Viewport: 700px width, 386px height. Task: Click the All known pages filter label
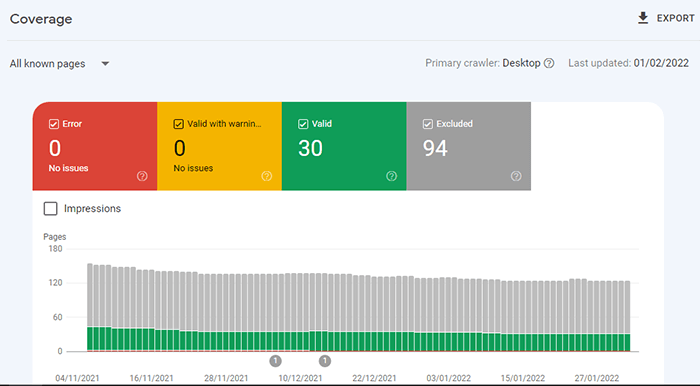click(x=47, y=64)
